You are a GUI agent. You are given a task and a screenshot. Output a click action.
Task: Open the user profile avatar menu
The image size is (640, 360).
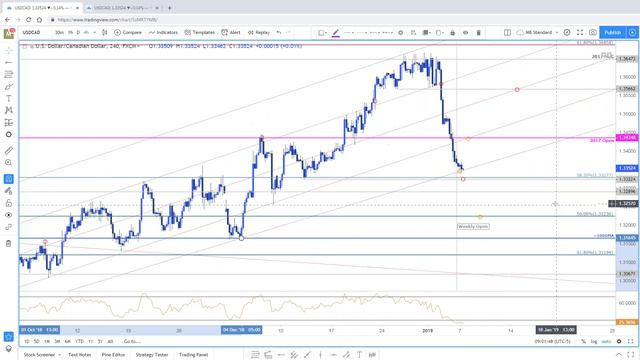[9, 33]
